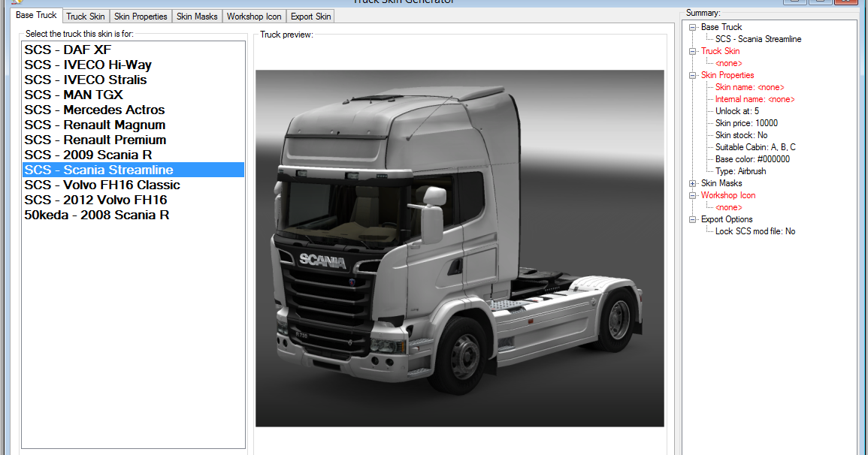
Task: Select SCS - DAF XF truck
Action: point(68,50)
